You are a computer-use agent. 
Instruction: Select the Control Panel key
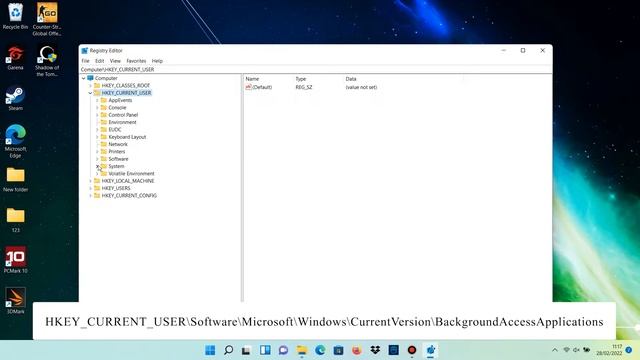123,115
